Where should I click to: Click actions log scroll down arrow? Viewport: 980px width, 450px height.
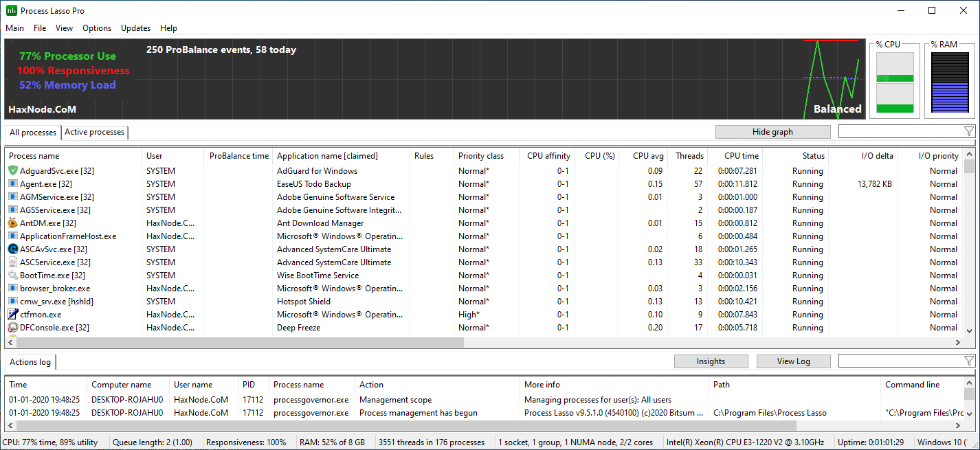[969, 414]
